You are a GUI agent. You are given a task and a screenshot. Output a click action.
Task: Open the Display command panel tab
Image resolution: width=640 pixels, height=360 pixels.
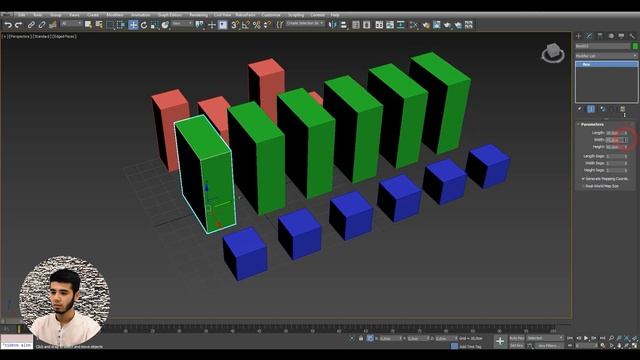(621, 36)
